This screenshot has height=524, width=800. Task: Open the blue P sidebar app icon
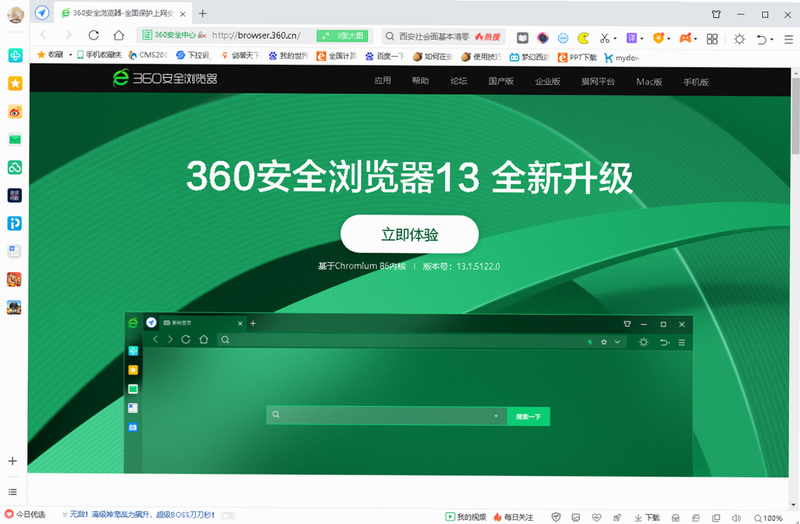coord(14,223)
